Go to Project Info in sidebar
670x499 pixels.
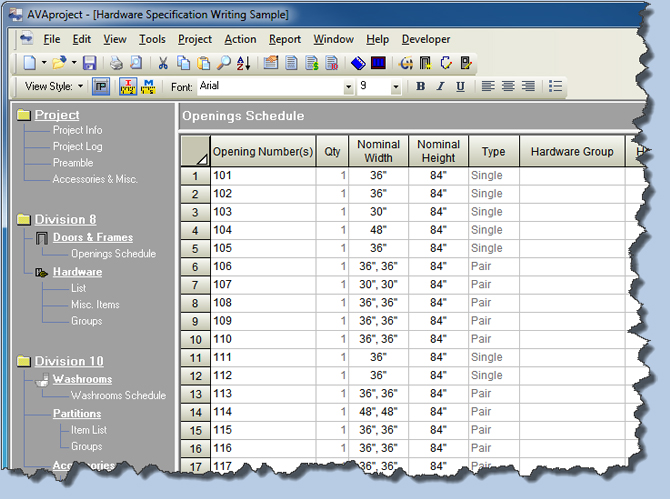(x=77, y=130)
